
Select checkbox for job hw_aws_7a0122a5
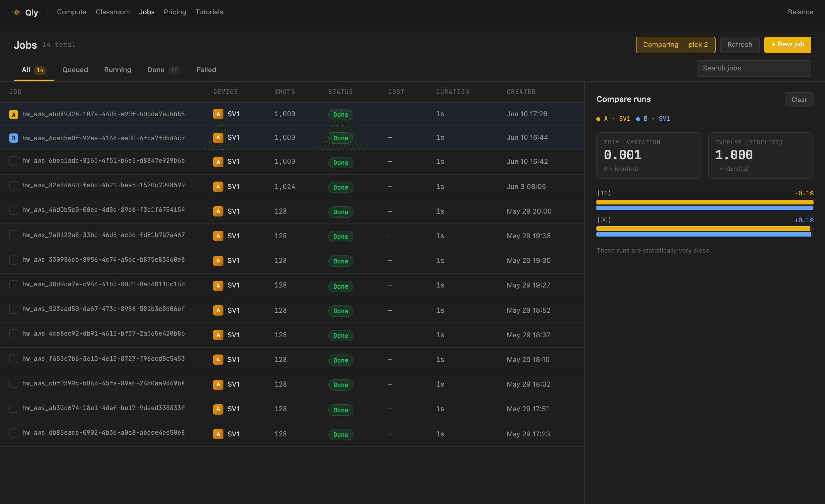pyautogui.click(x=14, y=235)
